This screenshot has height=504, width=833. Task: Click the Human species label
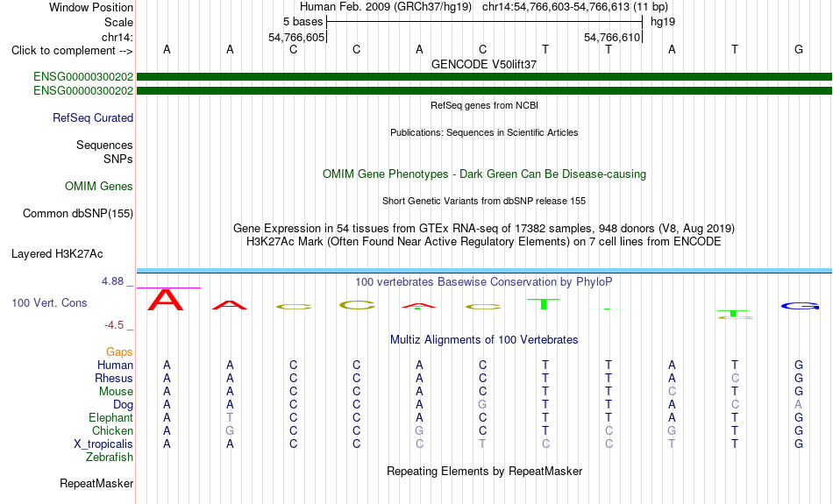click(x=115, y=366)
